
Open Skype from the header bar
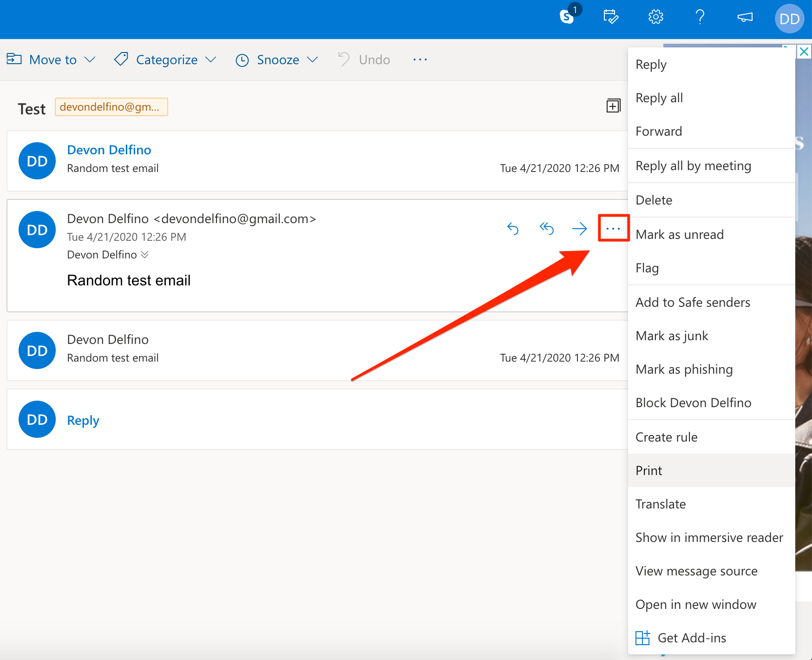(x=567, y=17)
